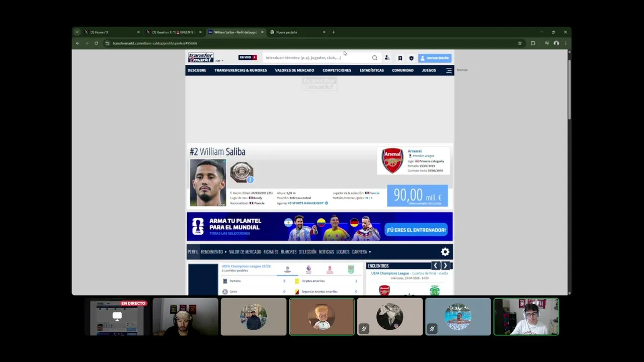This screenshot has height=362, width=644.
Task: Open the bookmark watchlist icon
Action: point(400,58)
